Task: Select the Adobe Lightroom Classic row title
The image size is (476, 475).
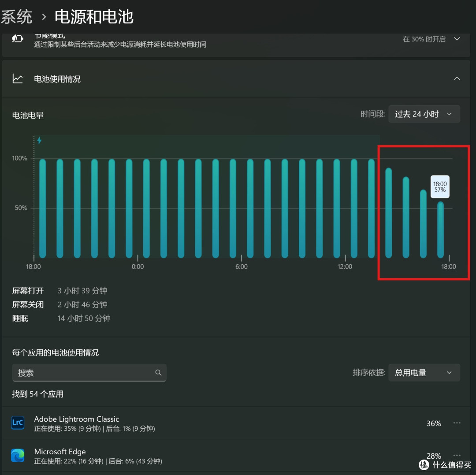Action: point(77,419)
